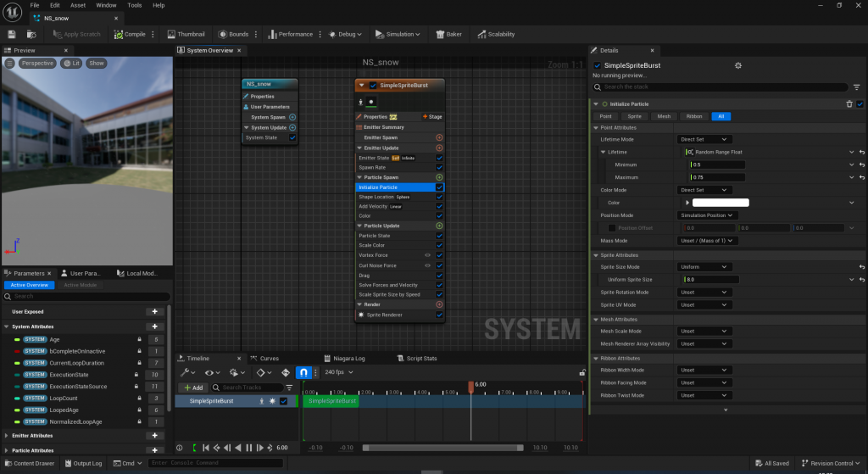The height and width of the screenshot is (474, 868).
Task: Click the white Color swatch
Action: coord(721,203)
